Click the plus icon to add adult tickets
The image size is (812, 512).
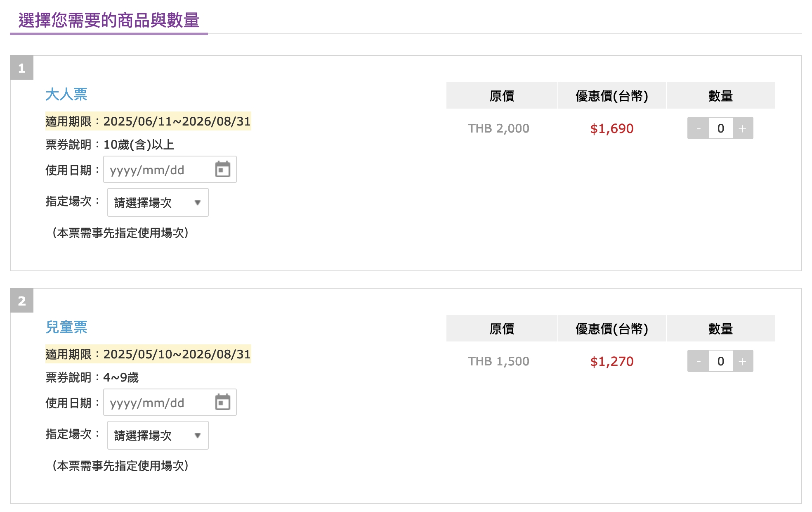pyautogui.click(x=742, y=128)
